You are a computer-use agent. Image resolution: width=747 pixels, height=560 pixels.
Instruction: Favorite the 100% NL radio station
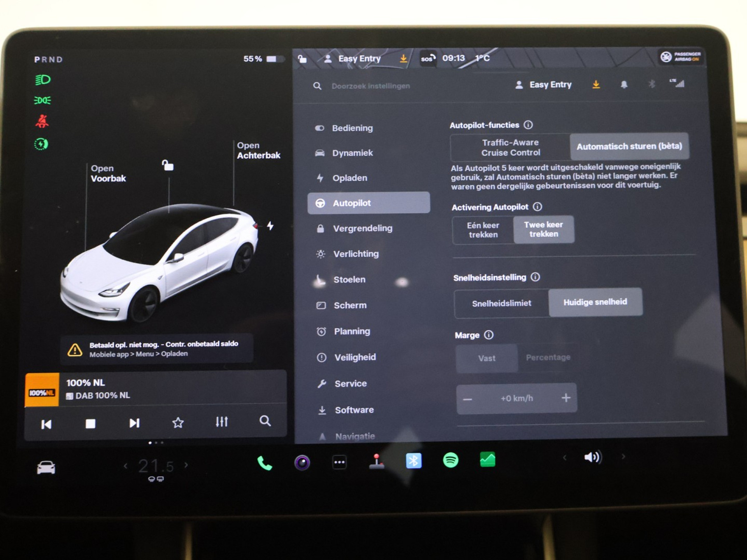pyautogui.click(x=178, y=422)
